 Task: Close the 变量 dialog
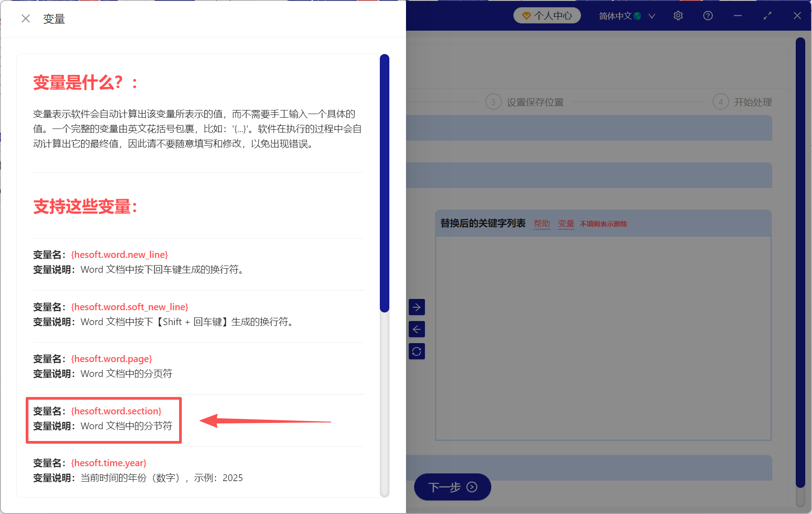click(26, 18)
